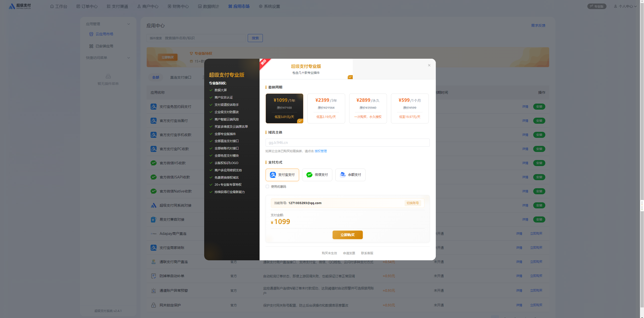
Task: Choose the balance payment (余额支付) icon
Action: click(x=343, y=175)
